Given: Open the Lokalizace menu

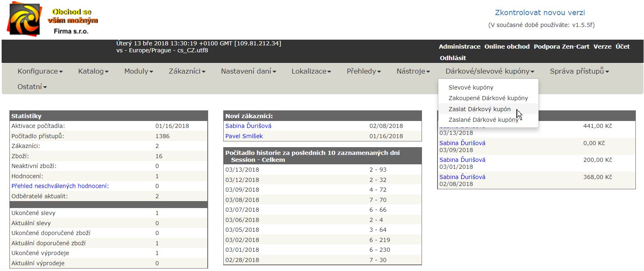Looking at the screenshot, I should (x=311, y=71).
